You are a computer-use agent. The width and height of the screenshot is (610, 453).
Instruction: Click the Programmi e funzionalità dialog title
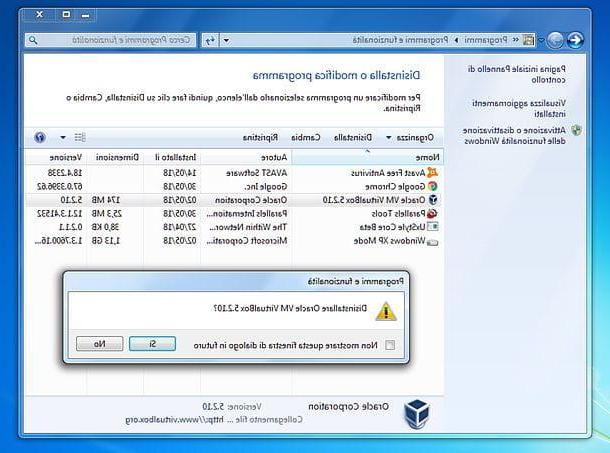356,281
